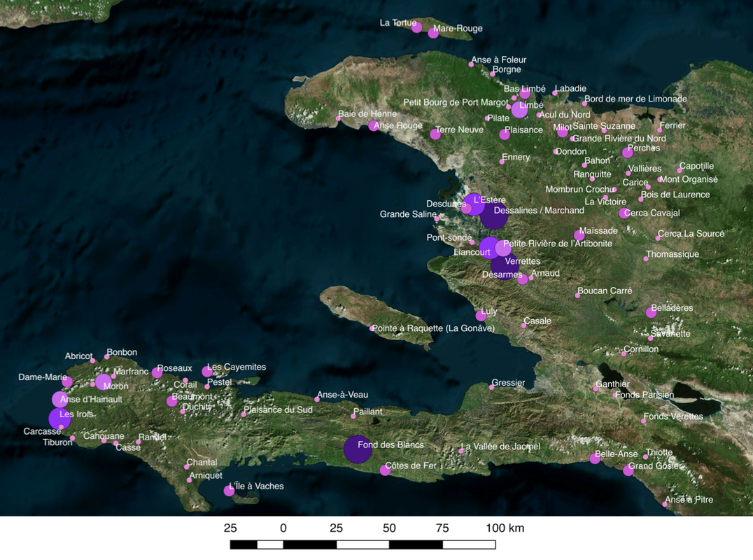Click the Limbé light purple circle
Viewport: 753px width, 560px height.
519,109
